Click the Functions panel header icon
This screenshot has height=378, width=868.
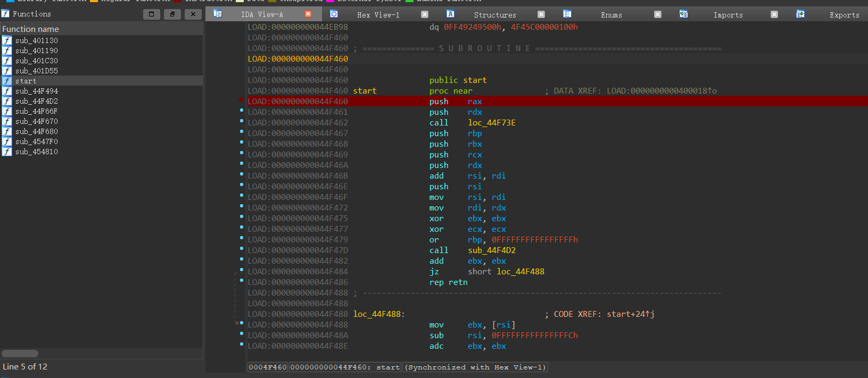pos(6,14)
